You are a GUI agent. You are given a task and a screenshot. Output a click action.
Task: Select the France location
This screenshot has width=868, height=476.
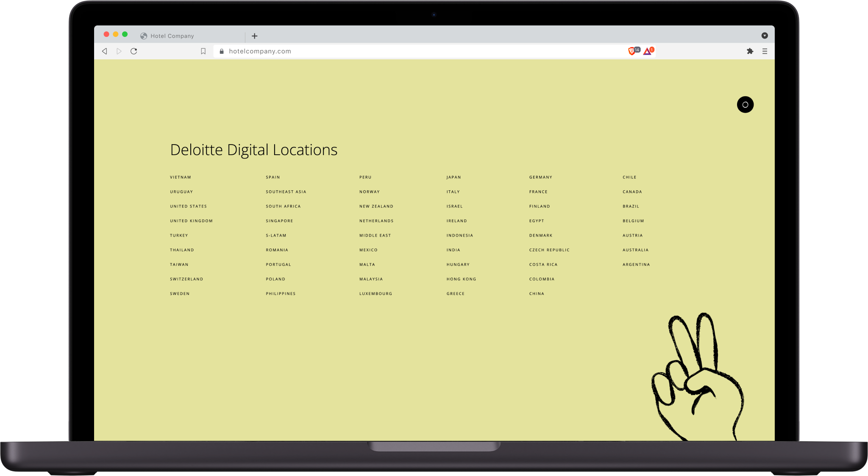(538, 192)
